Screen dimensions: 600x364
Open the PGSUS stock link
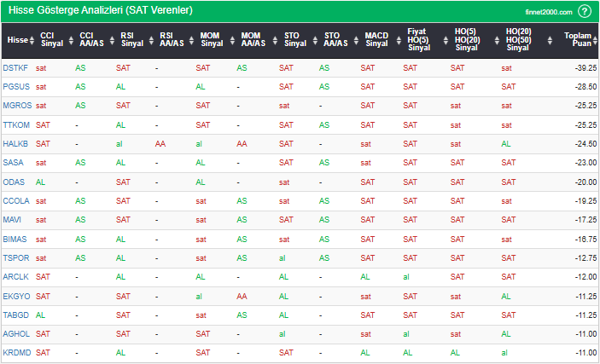[x=16, y=86]
